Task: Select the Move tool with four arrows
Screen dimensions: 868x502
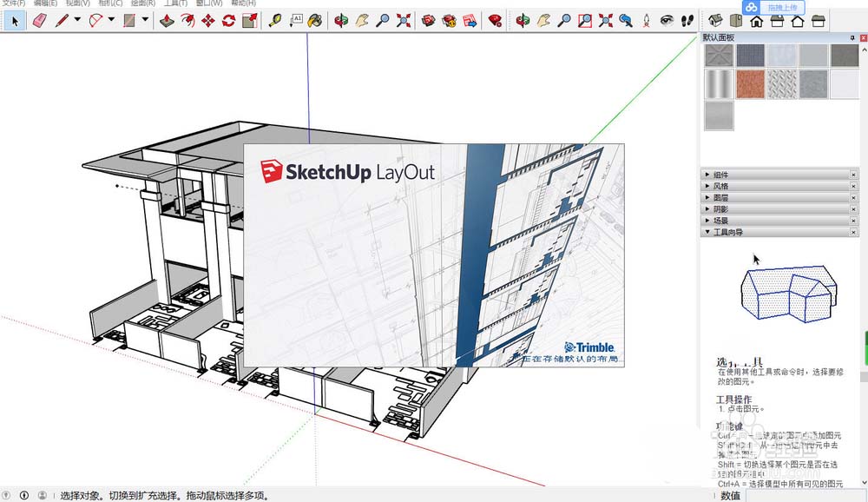Action: [208, 21]
